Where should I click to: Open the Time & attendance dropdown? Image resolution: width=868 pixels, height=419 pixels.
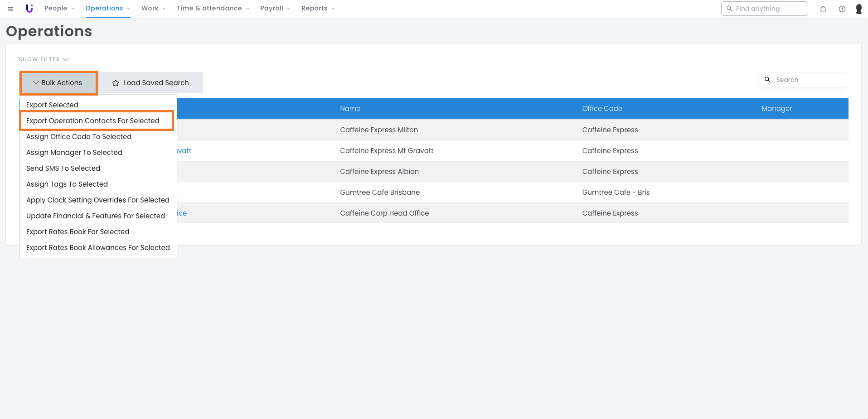click(213, 9)
